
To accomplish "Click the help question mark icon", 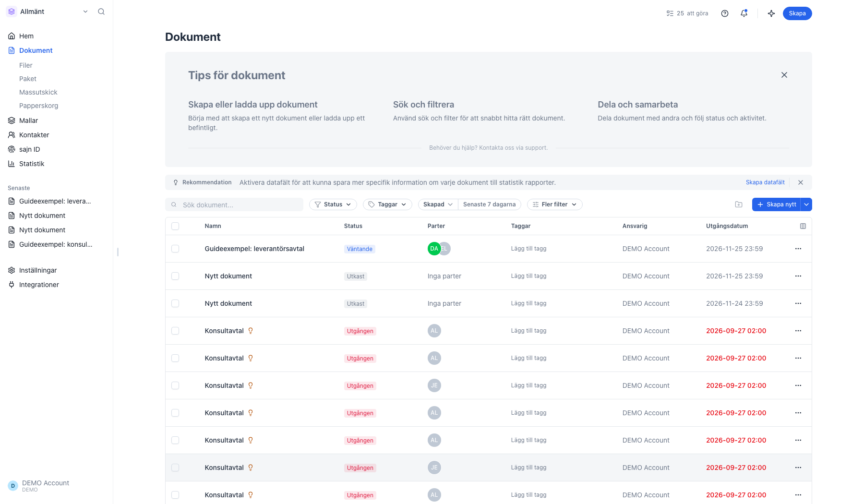I will pyautogui.click(x=725, y=13).
